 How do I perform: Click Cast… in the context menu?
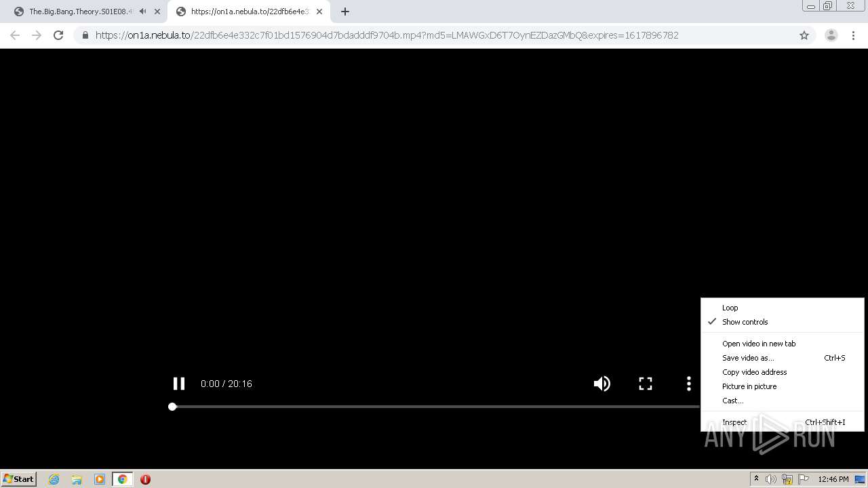point(783,401)
